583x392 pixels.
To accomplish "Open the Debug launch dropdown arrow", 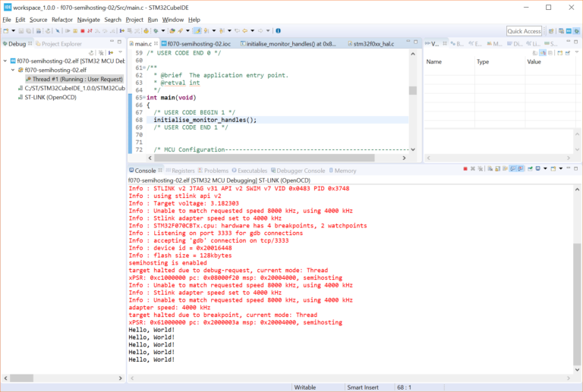I will [163, 31].
